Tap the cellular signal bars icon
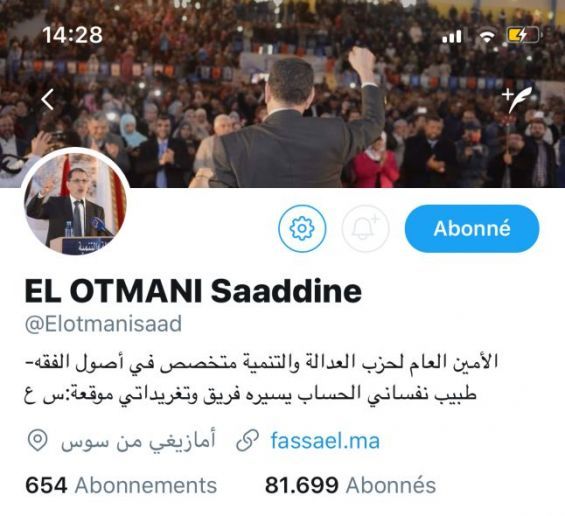Image resolution: width=565 pixels, height=516 pixels. tap(452, 36)
